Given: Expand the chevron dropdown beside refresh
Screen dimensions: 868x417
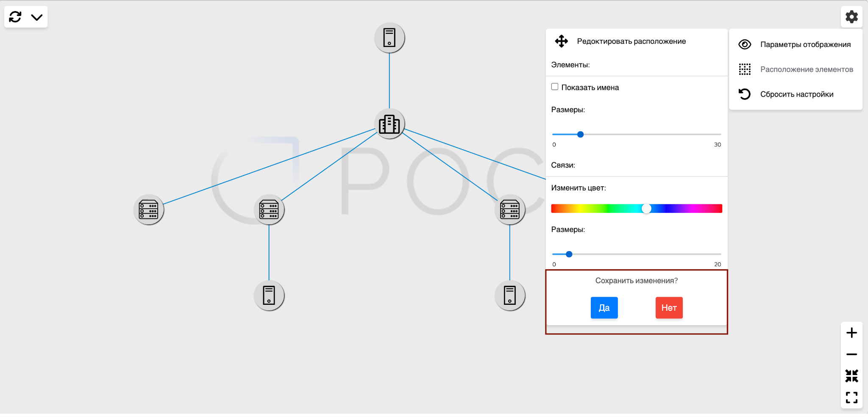Looking at the screenshot, I should (x=37, y=17).
